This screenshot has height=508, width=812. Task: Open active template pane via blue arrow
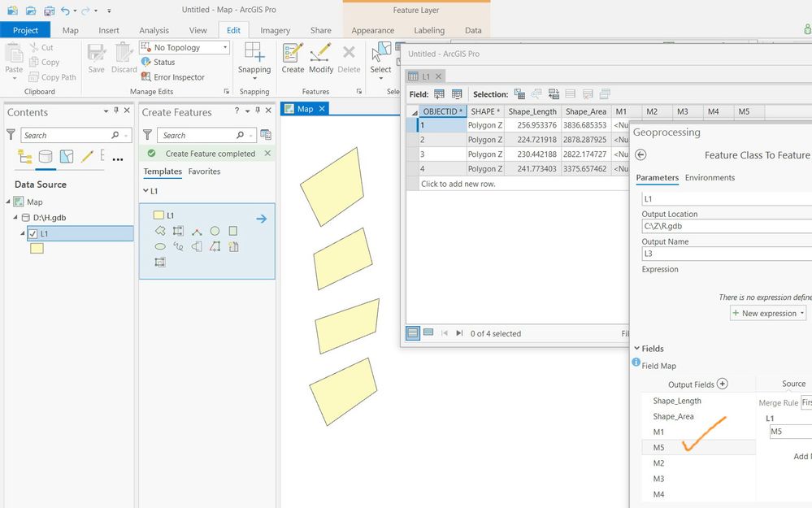(x=262, y=219)
